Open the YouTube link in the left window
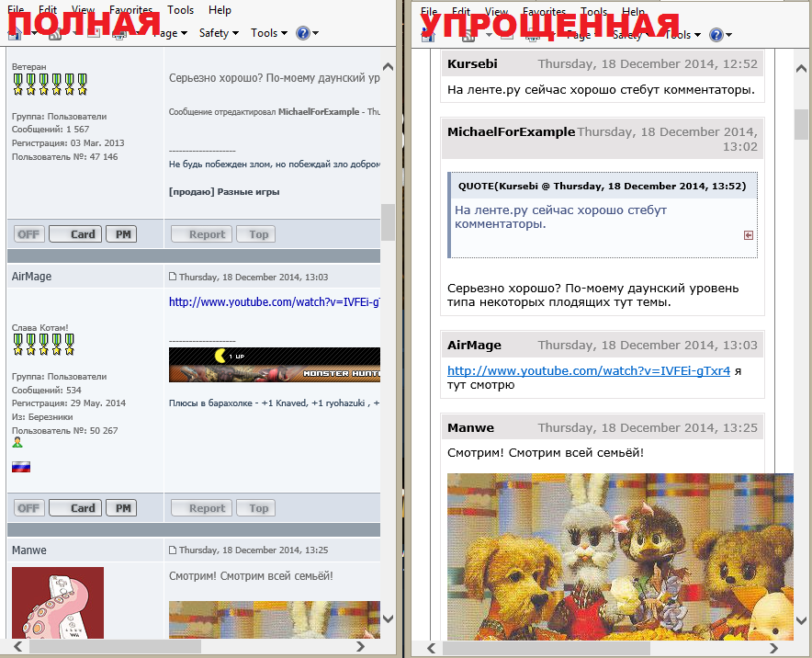 point(275,302)
